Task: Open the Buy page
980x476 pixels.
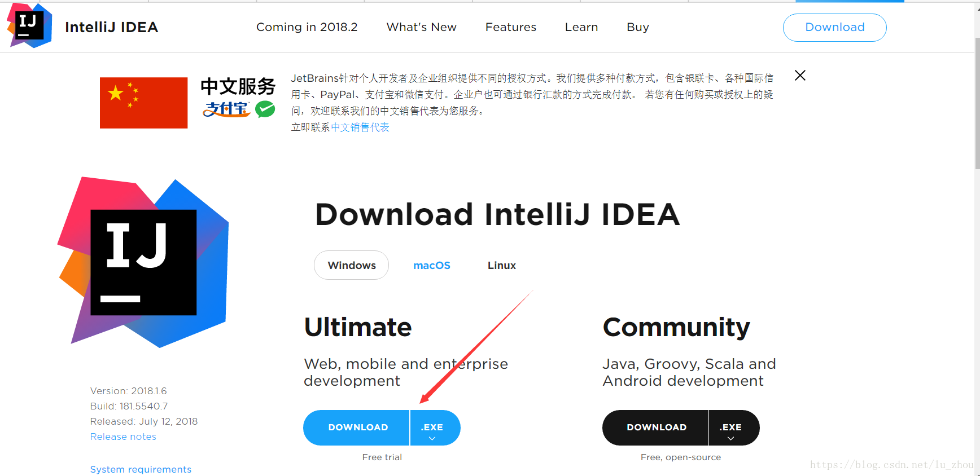Action: [x=637, y=27]
